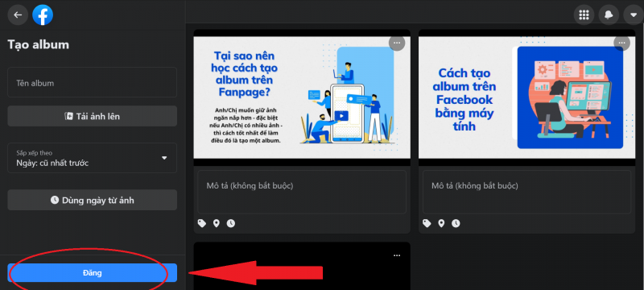Click the Tải ảnh lên button
644x290 pixels.
pos(93,116)
